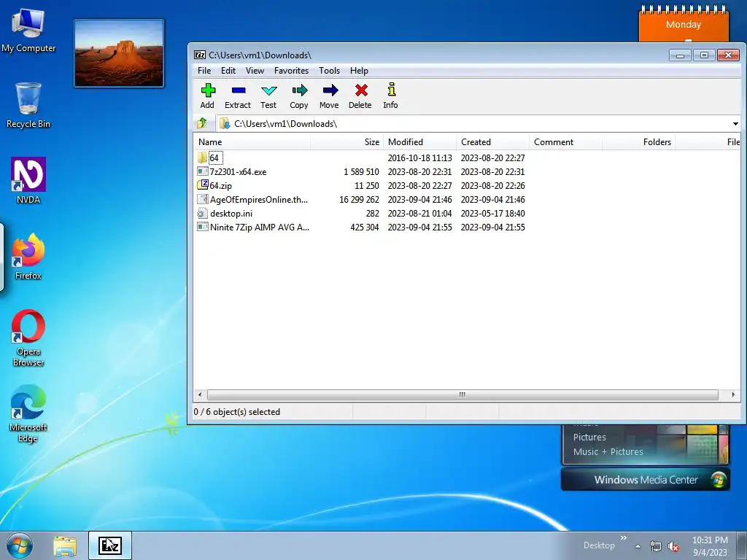Select the AgeOfEmpiresOnline file icon
Image resolution: width=747 pixels, height=560 pixels.
tap(203, 200)
